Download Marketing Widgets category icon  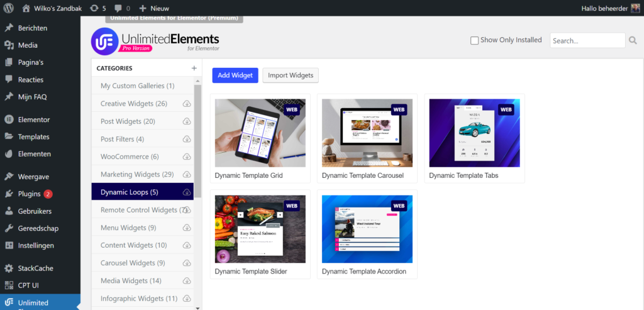pos(187,175)
